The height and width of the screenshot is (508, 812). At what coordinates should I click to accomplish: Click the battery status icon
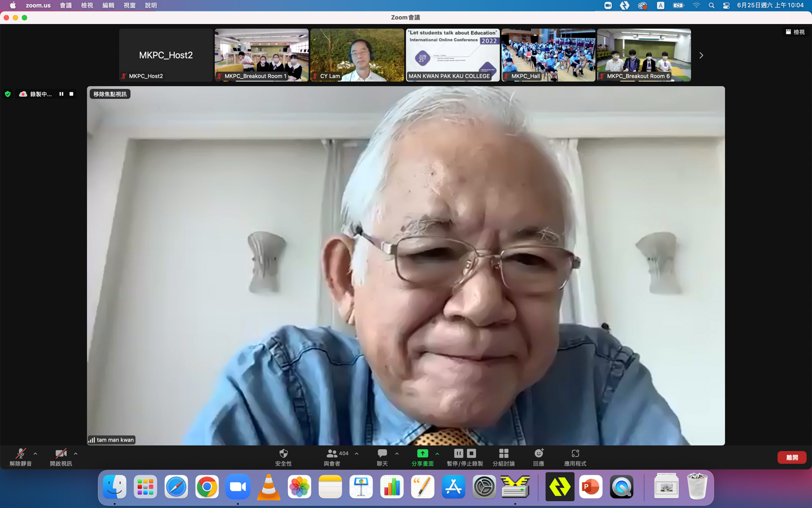(678, 6)
